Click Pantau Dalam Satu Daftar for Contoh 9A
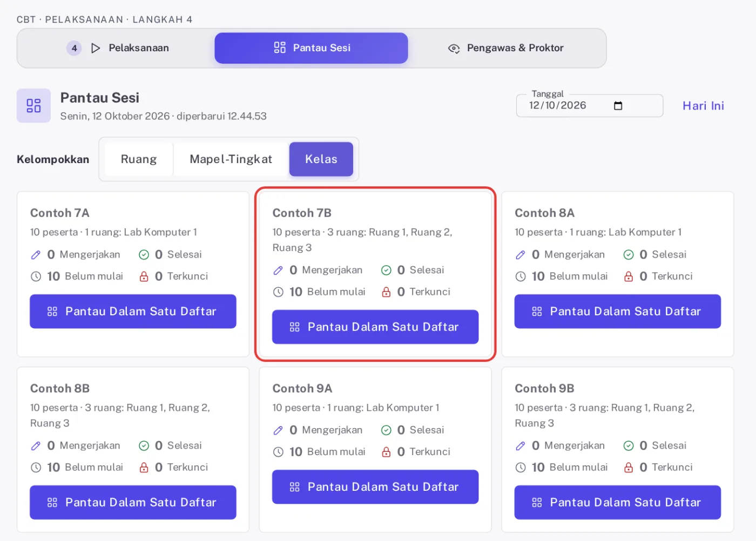 pyautogui.click(x=375, y=487)
